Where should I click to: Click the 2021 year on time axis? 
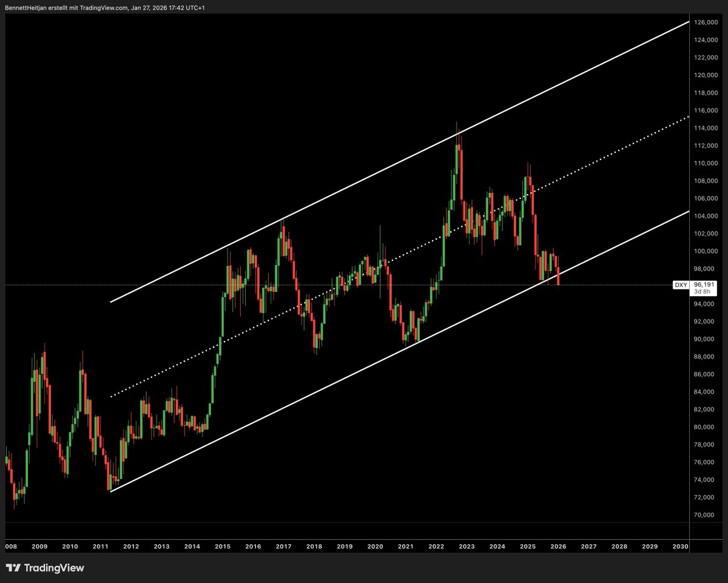(406, 547)
